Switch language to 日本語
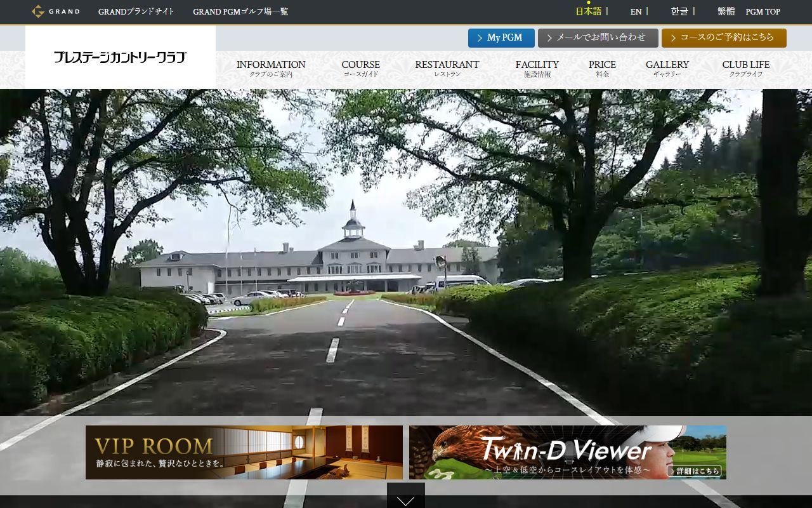This screenshot has width=812, height=508. [x=588, y=11]
